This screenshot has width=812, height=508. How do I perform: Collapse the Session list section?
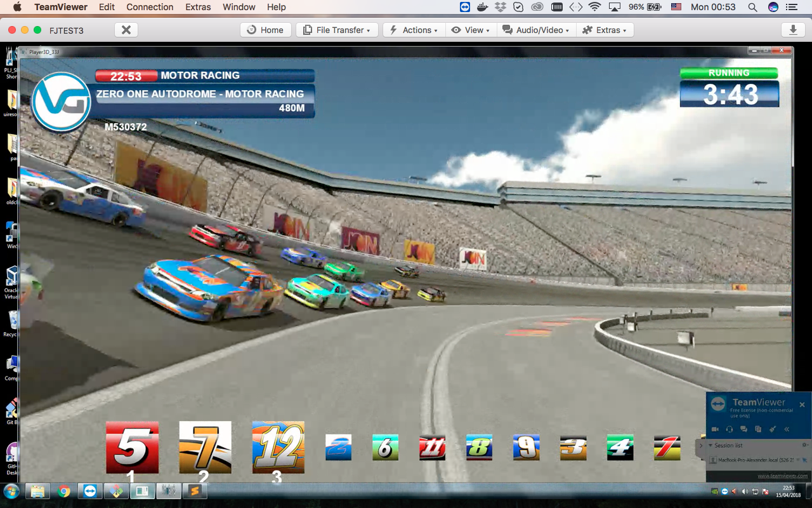[710, 445]
